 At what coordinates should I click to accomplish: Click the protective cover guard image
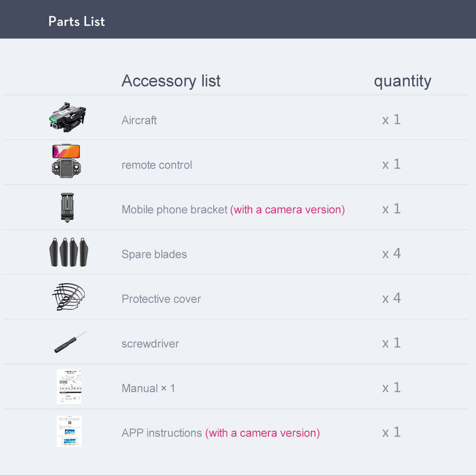coord(68,297)
